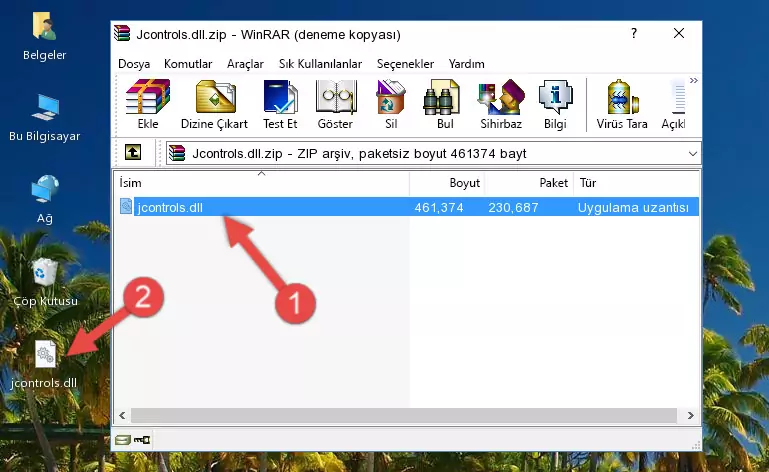Click the WinRAR help question mark button
The width and height of the screenshot is (769, 472).
point(634,33)
